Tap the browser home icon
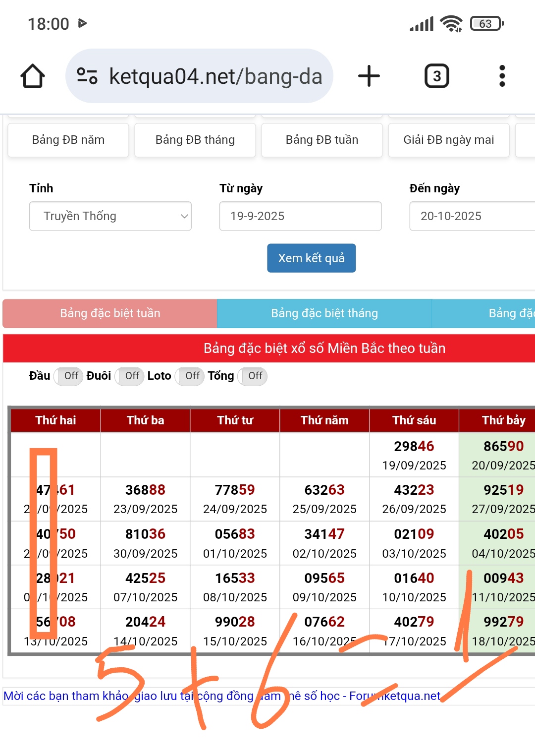 [x=33, y=76]
